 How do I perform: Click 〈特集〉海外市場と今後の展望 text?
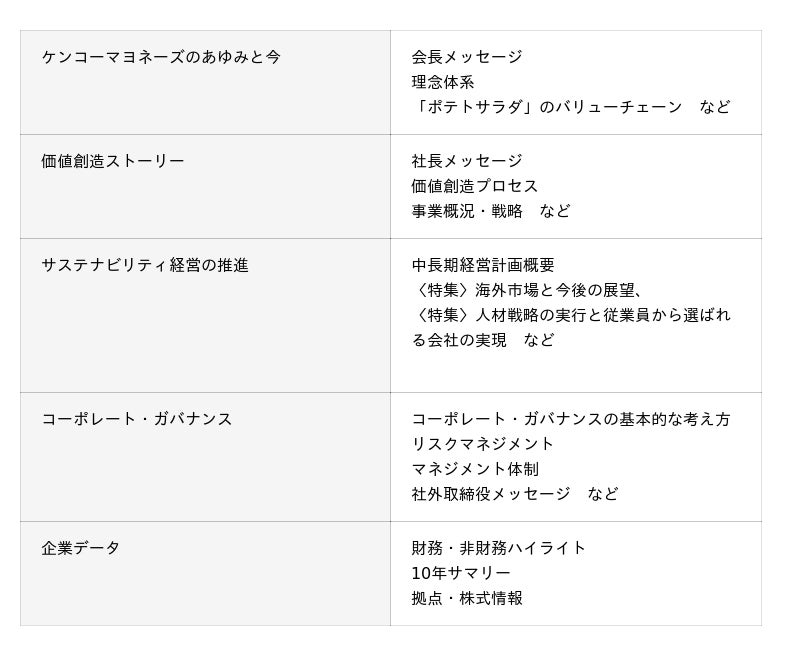click(x=525, y=290)
